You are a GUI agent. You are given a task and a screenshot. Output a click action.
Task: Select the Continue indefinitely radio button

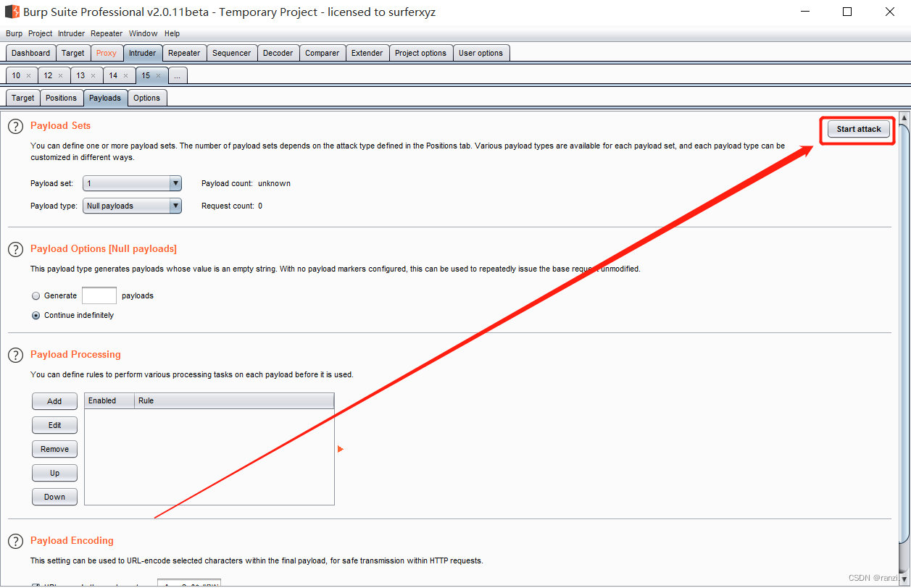point(36,315)
